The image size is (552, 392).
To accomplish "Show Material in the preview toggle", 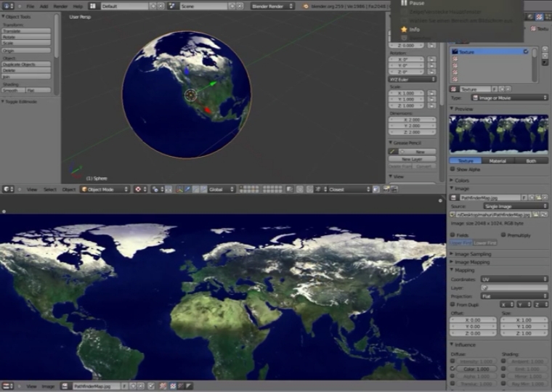I will coord(498,160).
